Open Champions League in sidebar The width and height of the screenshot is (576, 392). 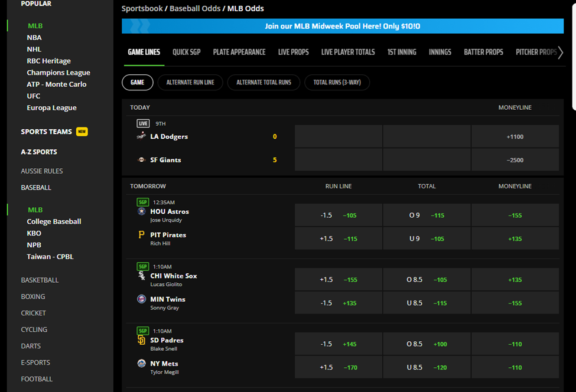[58, 73]
